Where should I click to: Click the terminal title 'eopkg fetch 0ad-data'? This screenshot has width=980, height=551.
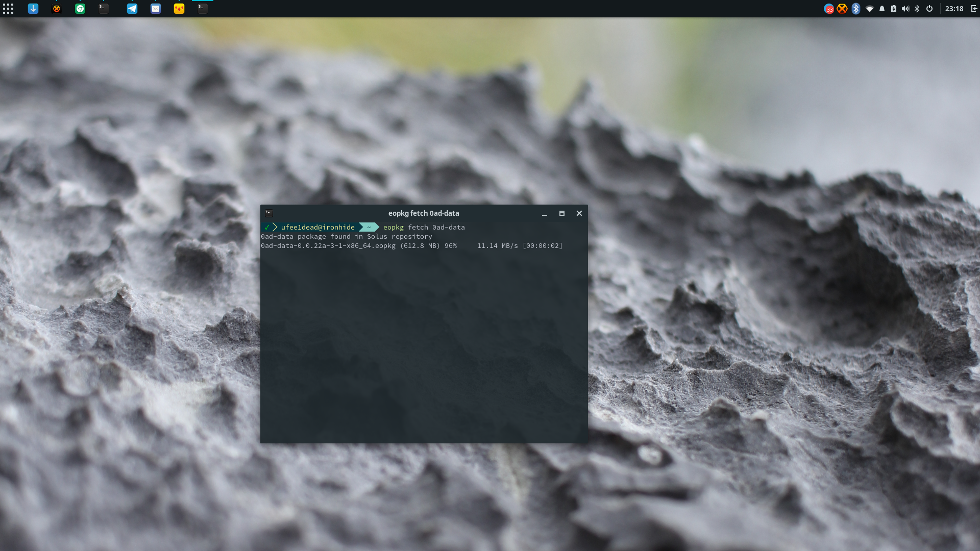(x=424, y=213)
